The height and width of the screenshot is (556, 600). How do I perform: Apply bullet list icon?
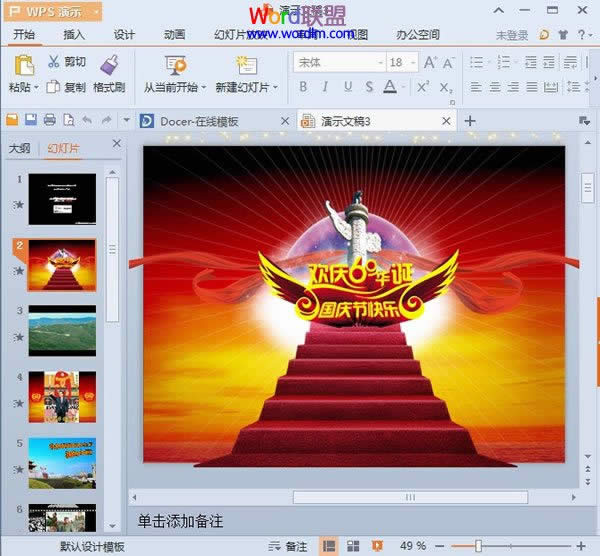coord(477,62)
